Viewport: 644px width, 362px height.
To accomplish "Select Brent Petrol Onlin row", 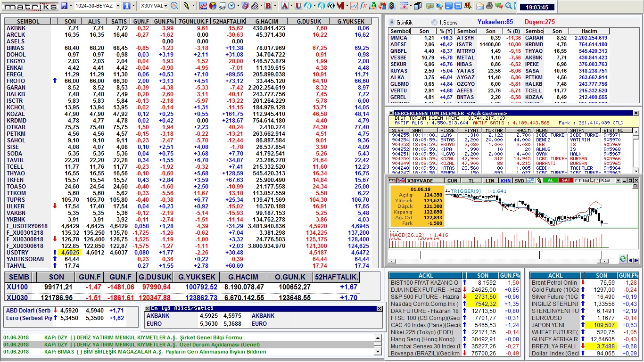I will [x=585, y=283].
